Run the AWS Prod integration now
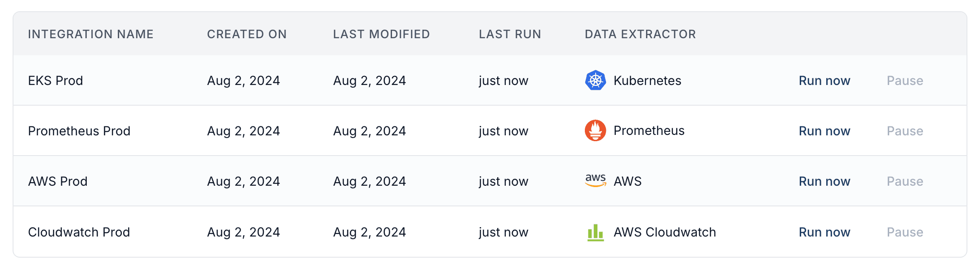 click(x=824, y=181)
